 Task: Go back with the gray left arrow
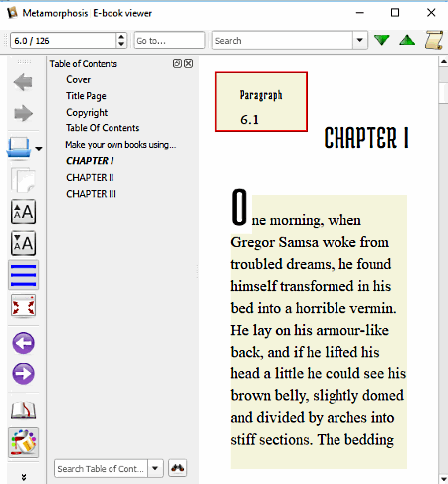(23, 82)
